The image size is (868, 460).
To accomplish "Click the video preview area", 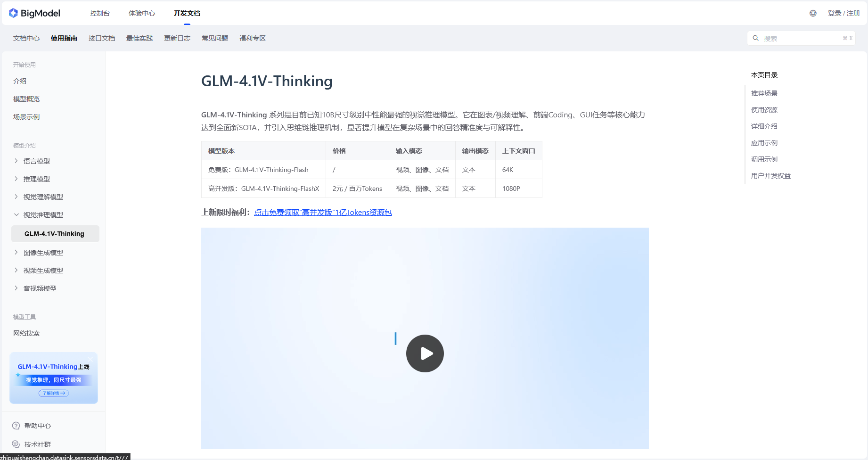I will [425, 338].
